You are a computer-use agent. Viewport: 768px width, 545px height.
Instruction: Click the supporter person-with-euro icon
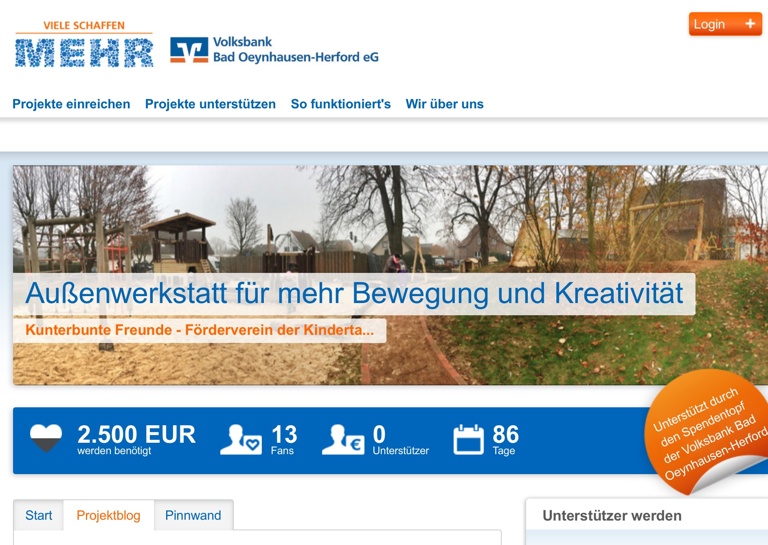[343, 439]
